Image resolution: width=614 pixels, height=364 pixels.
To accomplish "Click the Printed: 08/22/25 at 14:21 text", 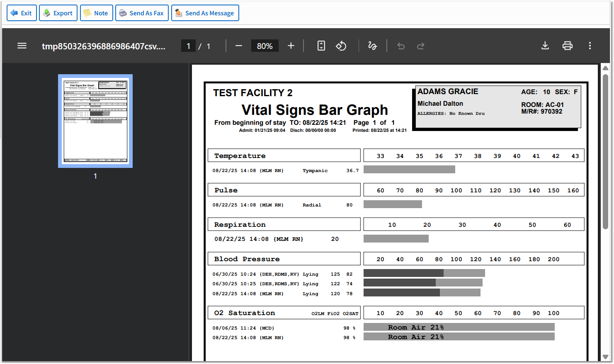I will coord(379,130).
